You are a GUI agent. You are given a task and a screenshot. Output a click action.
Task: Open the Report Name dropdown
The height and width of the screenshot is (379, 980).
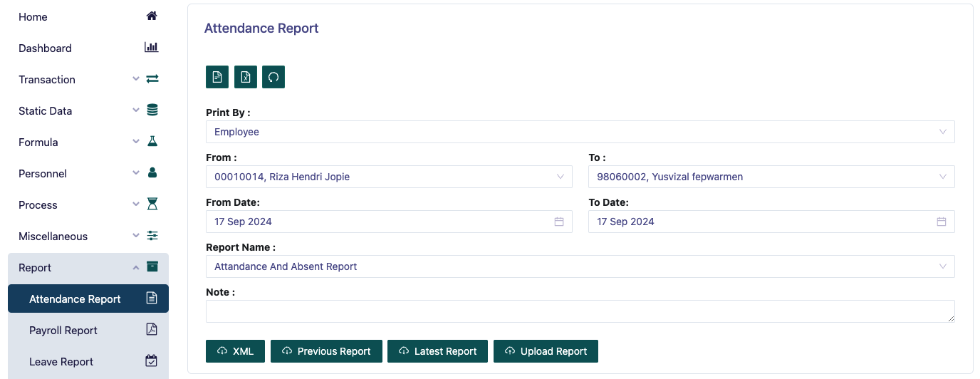[580, 266]
